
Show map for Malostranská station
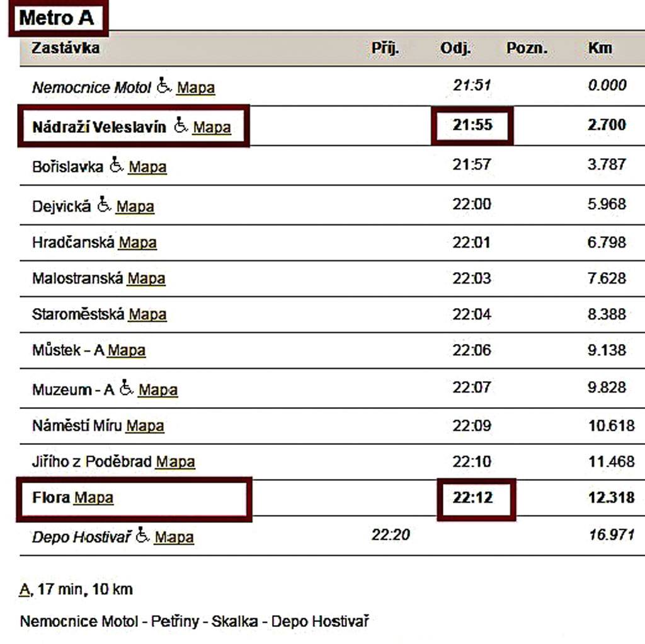pyautogui.click(x=146, y=279)
